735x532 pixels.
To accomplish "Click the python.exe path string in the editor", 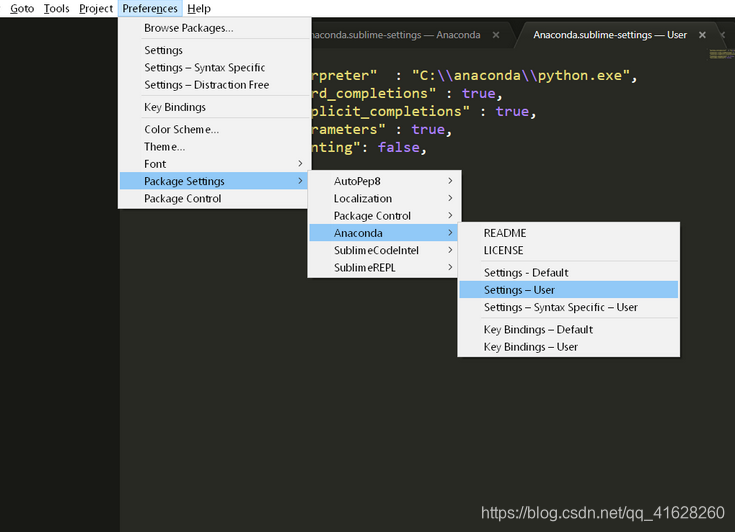I will pyautogui.click(x=522, y=75).
